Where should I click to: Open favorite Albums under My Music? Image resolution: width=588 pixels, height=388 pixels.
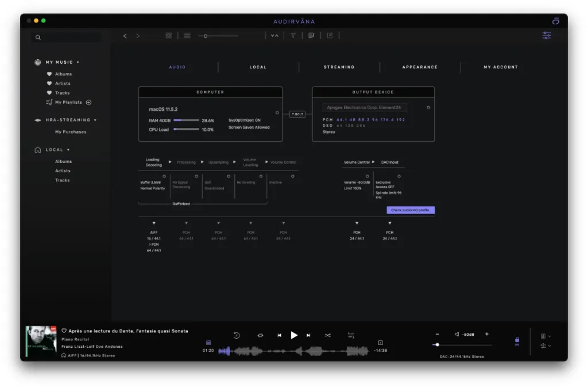tap(63, 74)
